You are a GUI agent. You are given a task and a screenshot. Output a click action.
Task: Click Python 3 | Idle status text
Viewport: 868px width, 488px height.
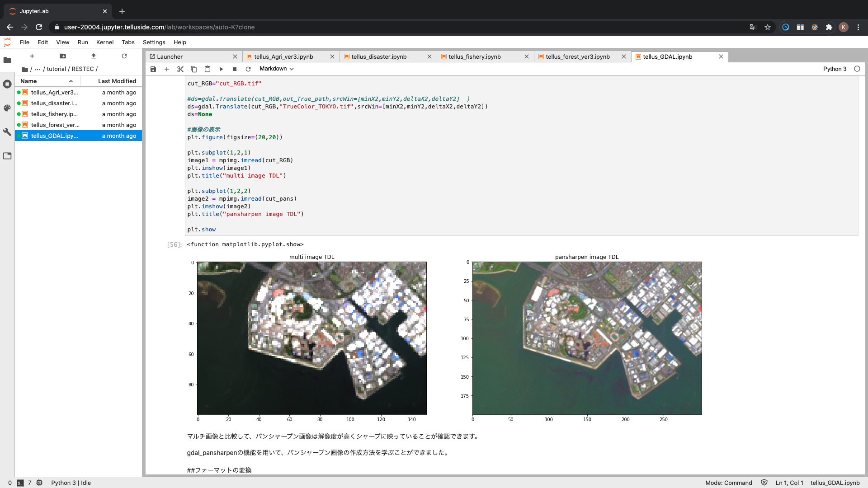click(71, 483)
